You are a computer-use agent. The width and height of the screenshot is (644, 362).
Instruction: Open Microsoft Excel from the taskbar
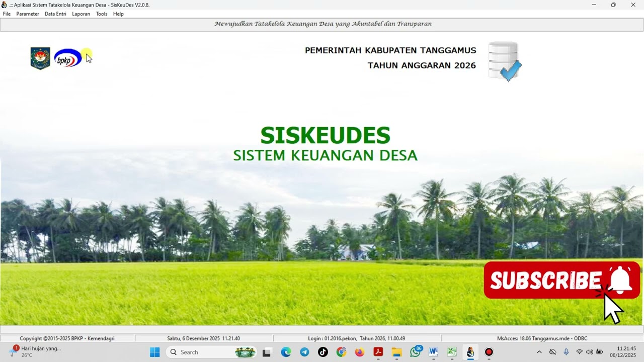[452, 352]
